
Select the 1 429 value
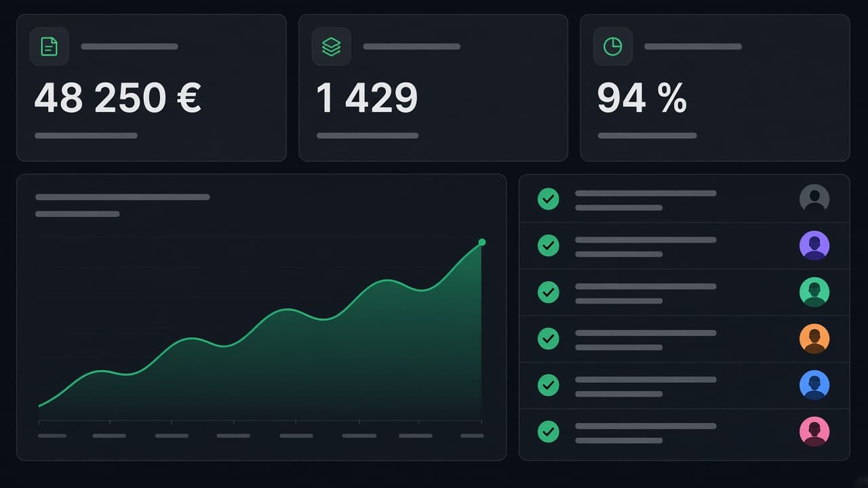pyautogui.click(x=367, y=98)
